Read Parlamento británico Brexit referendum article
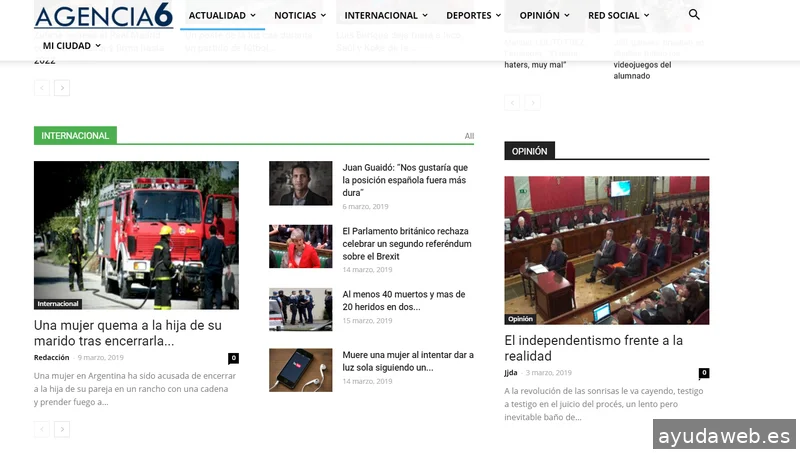 pyautogui.click(x=407, y=244)
